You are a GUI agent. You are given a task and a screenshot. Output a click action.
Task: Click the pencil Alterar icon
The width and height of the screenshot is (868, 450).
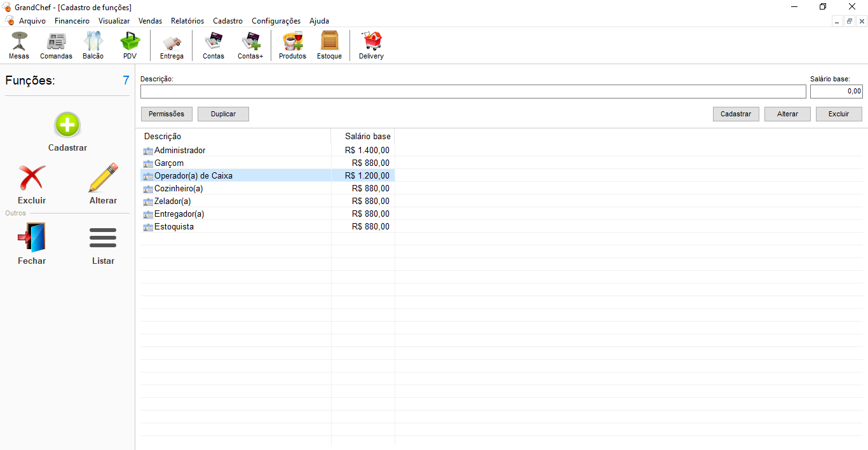coord(103,179)
